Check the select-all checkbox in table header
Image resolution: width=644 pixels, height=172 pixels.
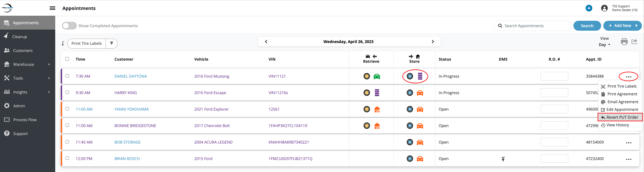click(x=67, y=59)
